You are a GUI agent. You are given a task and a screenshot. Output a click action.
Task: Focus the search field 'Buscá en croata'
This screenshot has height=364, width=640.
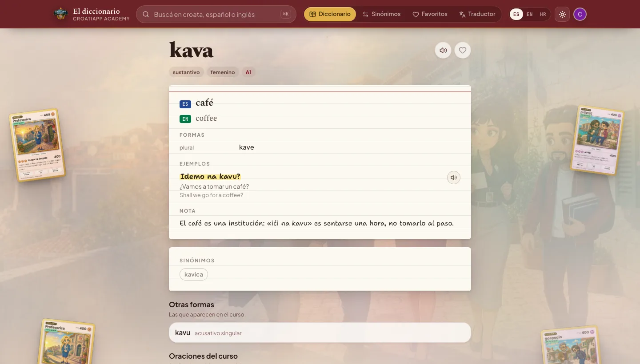point(216,14)
